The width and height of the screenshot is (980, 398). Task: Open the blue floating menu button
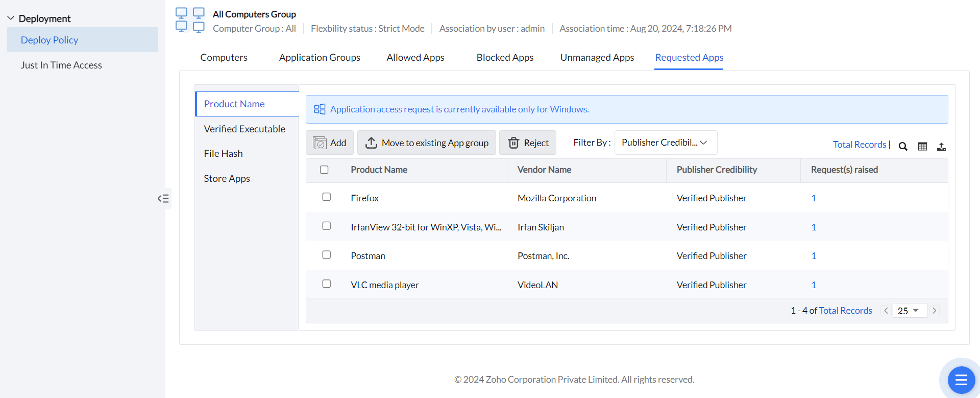point(961,380)
